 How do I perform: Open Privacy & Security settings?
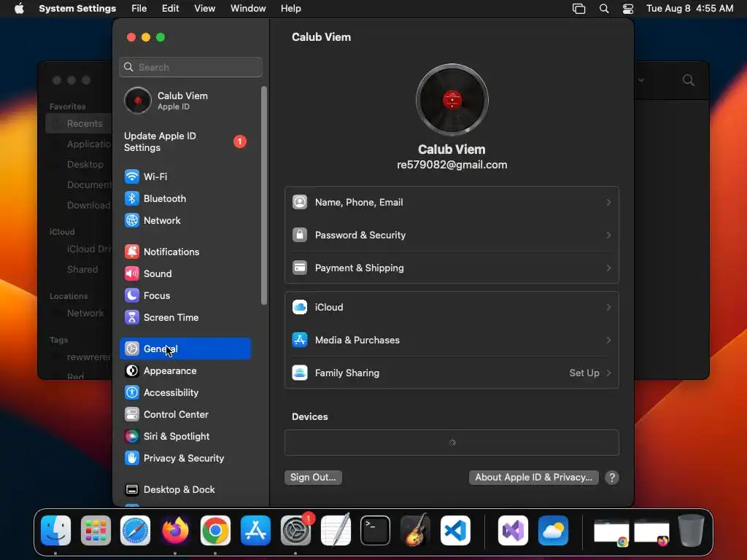click(x=185, y=459)
